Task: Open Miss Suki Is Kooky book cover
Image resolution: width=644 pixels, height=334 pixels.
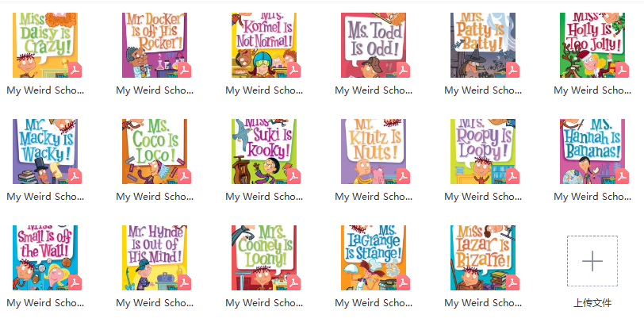Action: pyautogui.click(x=264, y=152)
